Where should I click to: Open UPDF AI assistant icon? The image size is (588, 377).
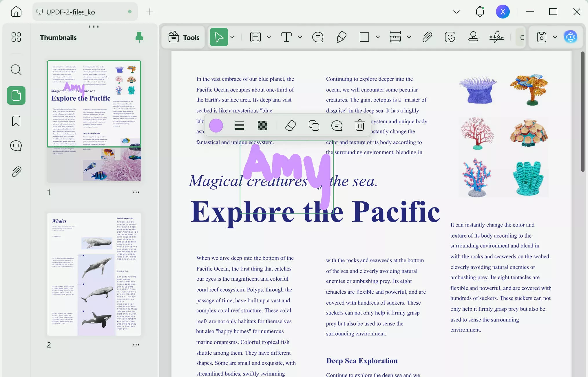click(x=570, y=37)
